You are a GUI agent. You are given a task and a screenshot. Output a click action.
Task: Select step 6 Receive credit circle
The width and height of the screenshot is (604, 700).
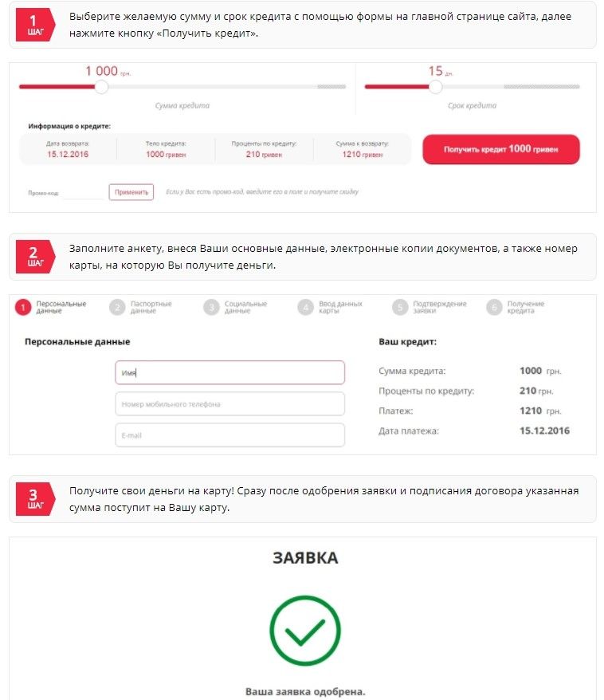click(x=495, y=307)
